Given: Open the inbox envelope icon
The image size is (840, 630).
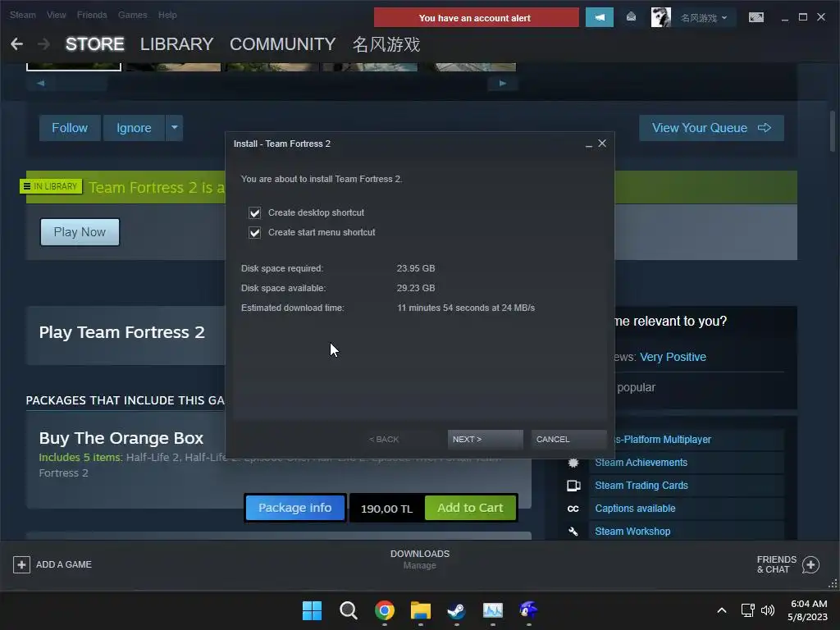Looking at the screenshot, I should point(631,18).
